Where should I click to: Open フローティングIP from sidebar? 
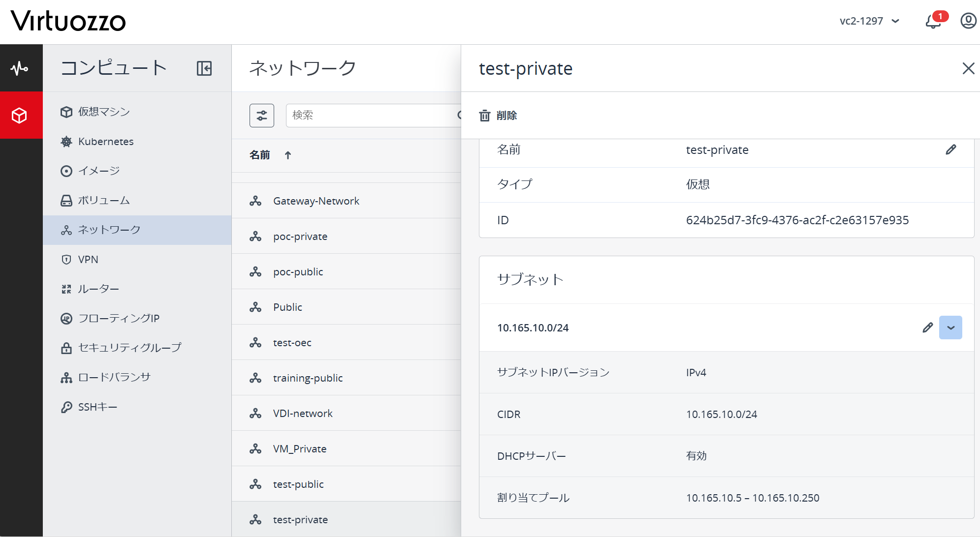click(119, 319)
